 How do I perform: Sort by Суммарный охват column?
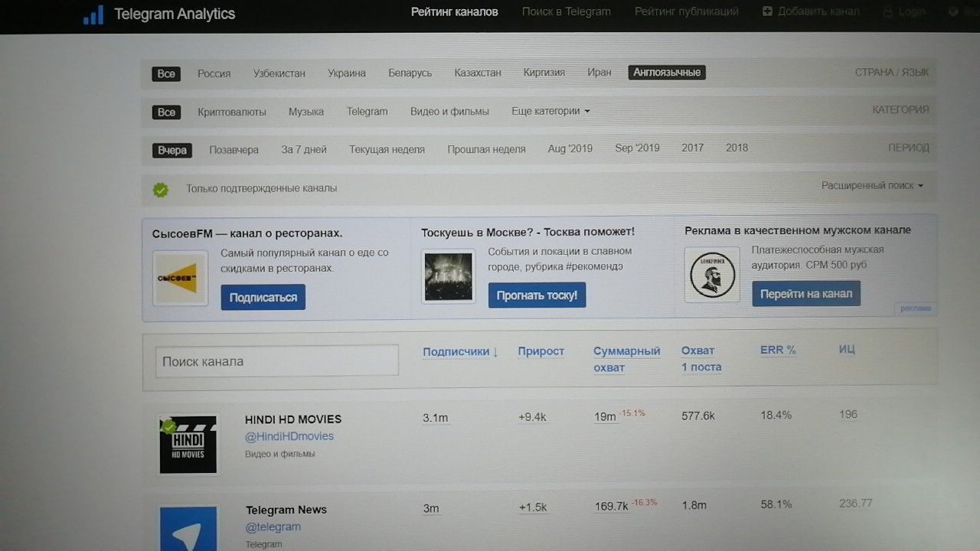[x=626, y=359]
